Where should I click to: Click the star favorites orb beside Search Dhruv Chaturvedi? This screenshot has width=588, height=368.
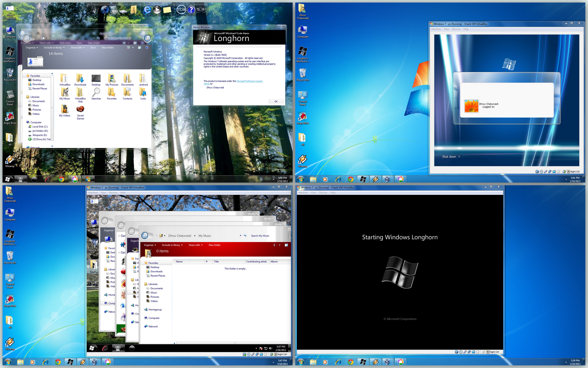click(x=147, y=38)
